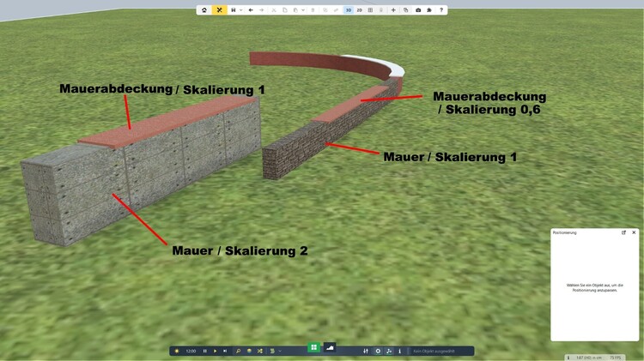Viewport: 644px width, 361px height.
Task: Redo with the right arrow icon
Action: (262, 9)
